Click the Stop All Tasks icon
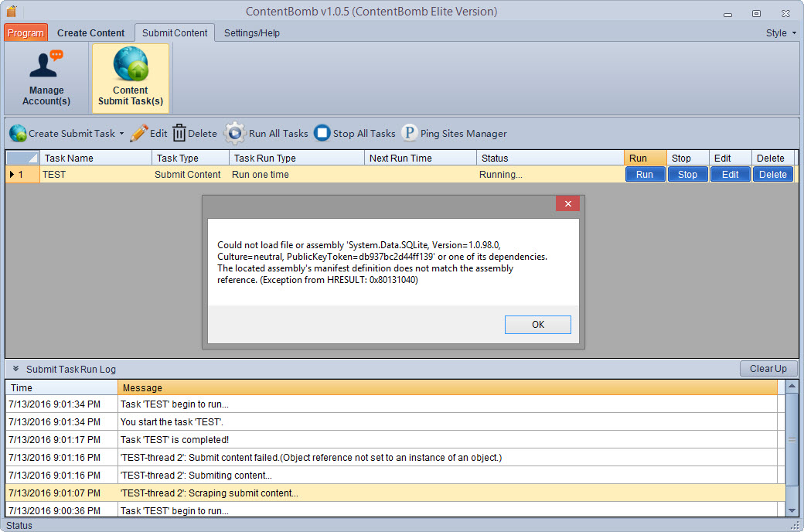This screenshot has height=532, width=804. (322, 133)
